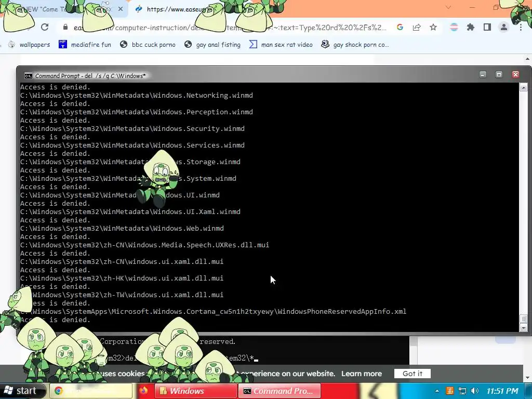Close the Command Prompt window
Image resolution: width=532 pixels, height=399 pixels.
(x=515, y=75)
